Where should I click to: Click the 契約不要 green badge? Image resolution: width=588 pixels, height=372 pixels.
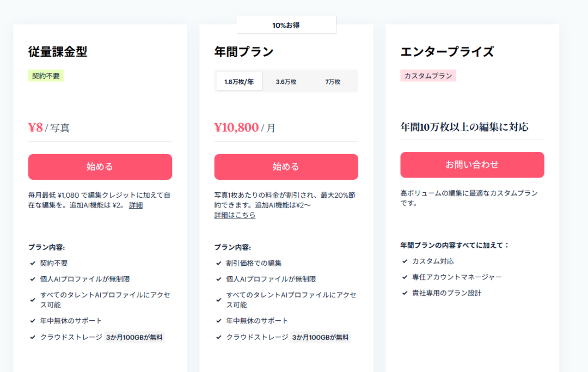tap(46, 76)
